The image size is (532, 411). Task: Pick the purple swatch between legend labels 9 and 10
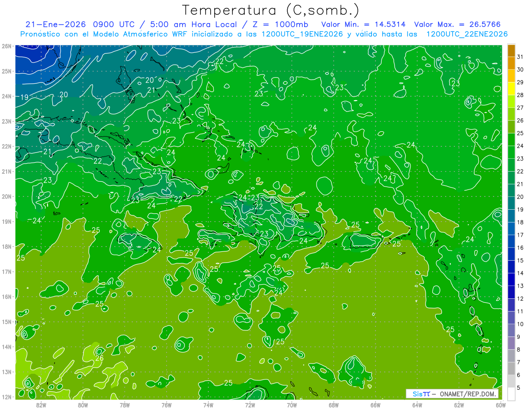pos(511,330)
